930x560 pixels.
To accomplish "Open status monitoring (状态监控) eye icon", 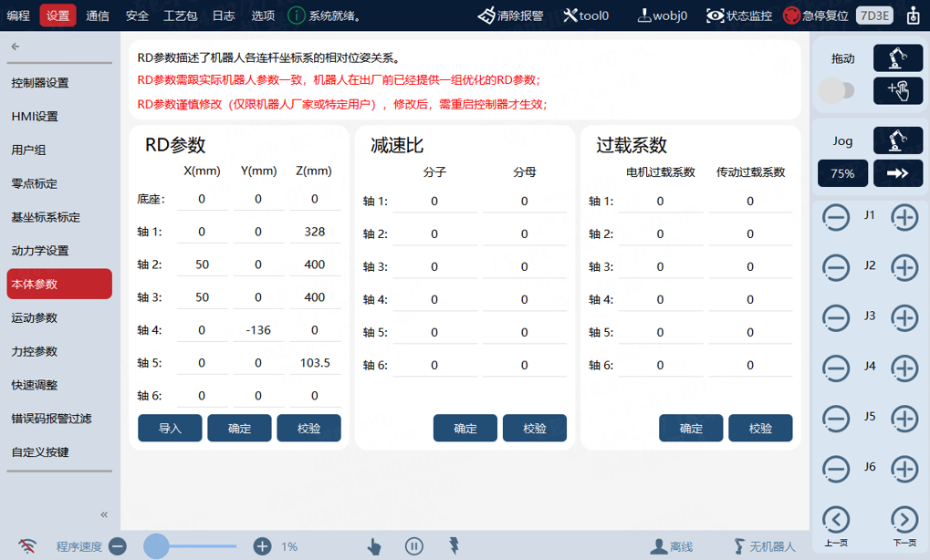I will 716,16.
